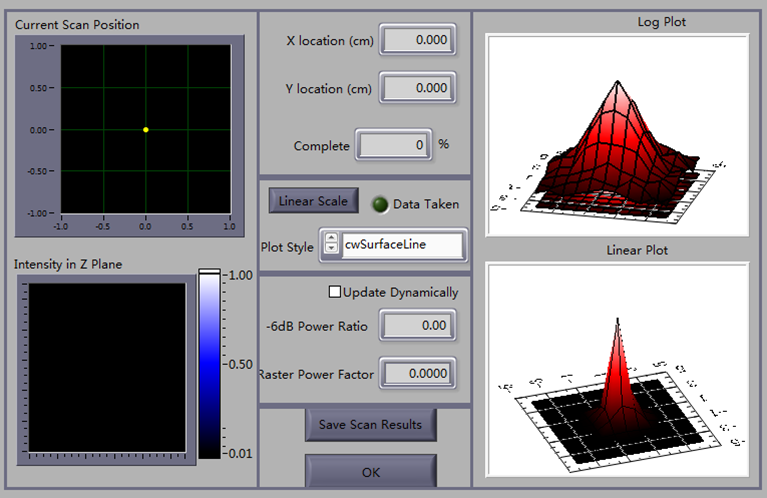The height and width of the screenshot is (498, 767).
Task: Click the intensity color ramp's top slider marker
Action: [209, 271]
